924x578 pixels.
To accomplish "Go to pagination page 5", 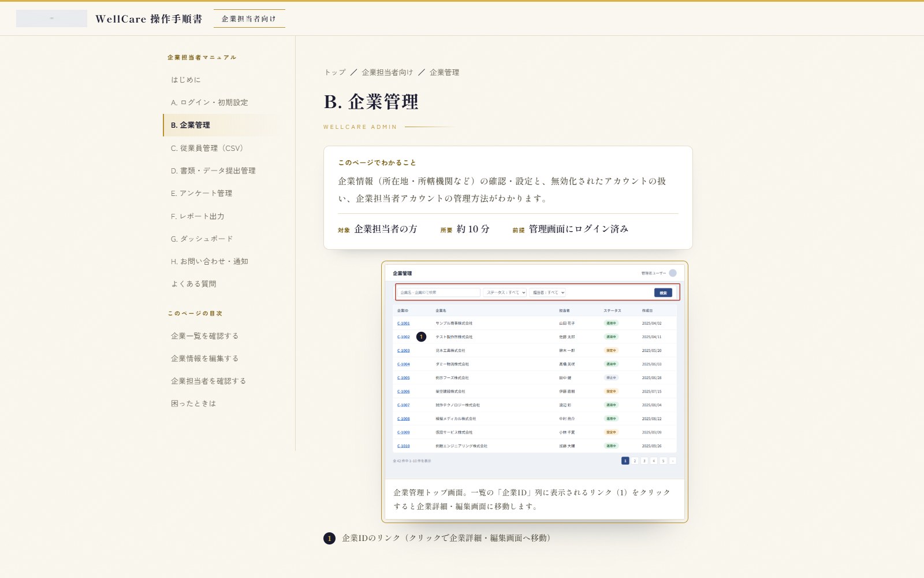I will (664, 461).
